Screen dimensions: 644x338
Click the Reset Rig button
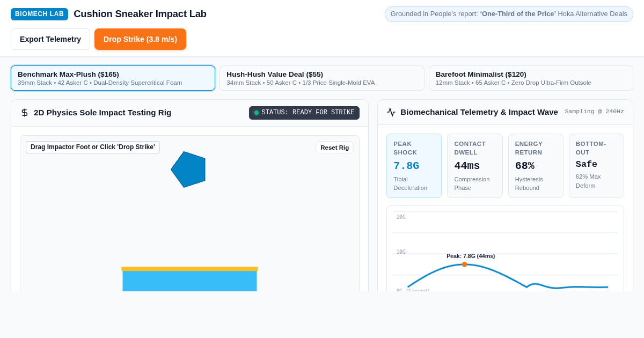(334, 148)
